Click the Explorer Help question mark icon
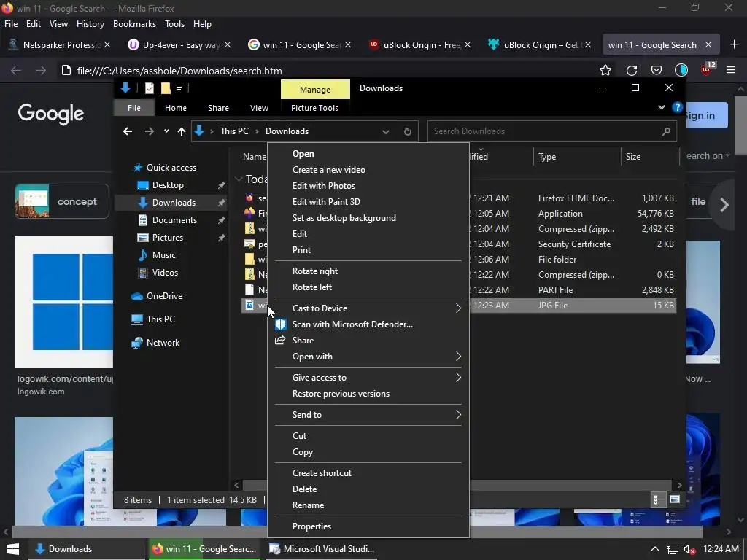This screenshot has height=560, width=747. coord(677,108)
